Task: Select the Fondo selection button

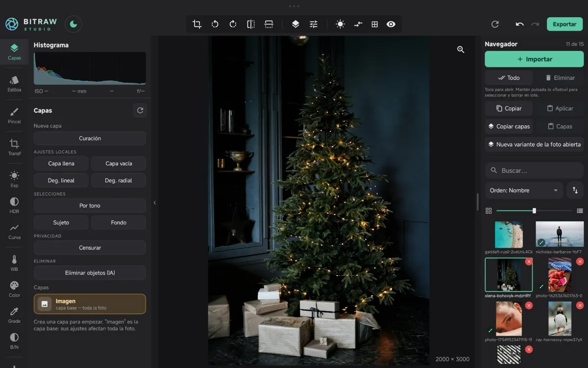Action: 119,222
